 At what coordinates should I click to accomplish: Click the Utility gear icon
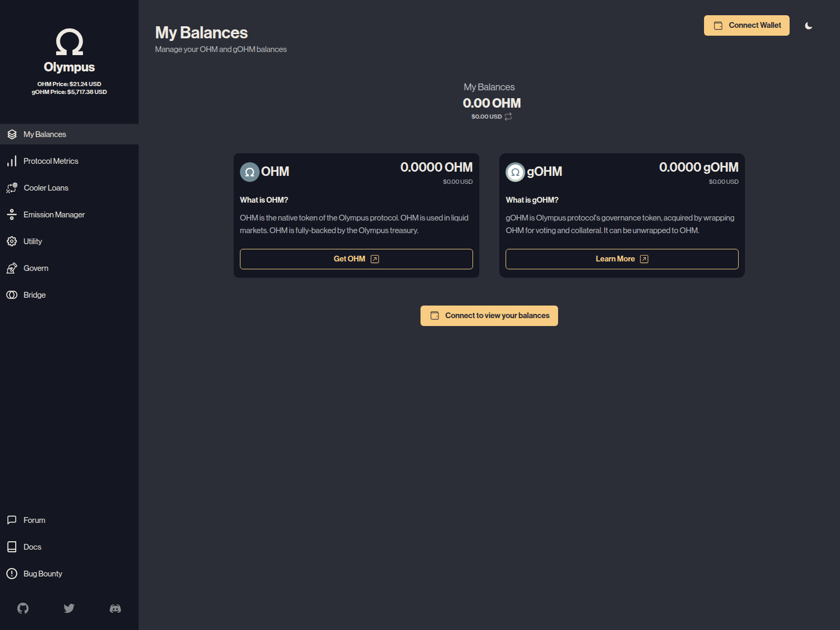[12, 241]
